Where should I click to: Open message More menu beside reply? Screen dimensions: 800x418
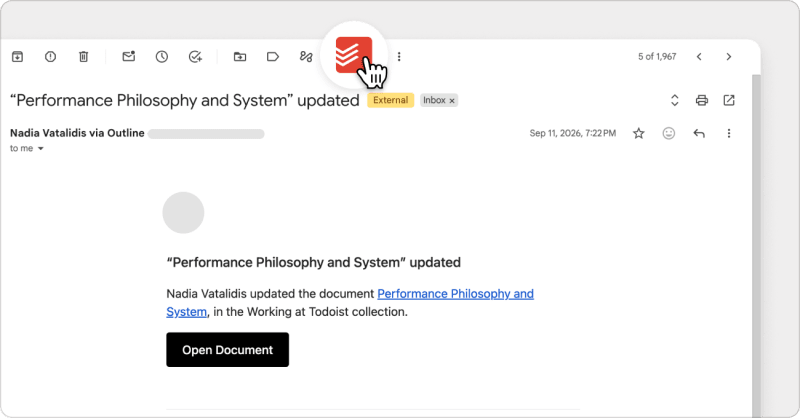729,133
